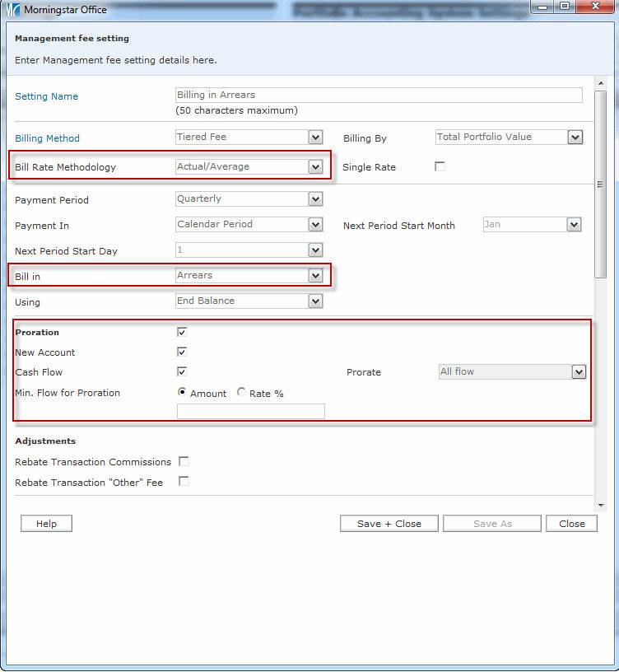The height and width of the screenshot is (672, 619).
Task: Click the scrollbar down arrow
Action: click(x=601, y=504)
